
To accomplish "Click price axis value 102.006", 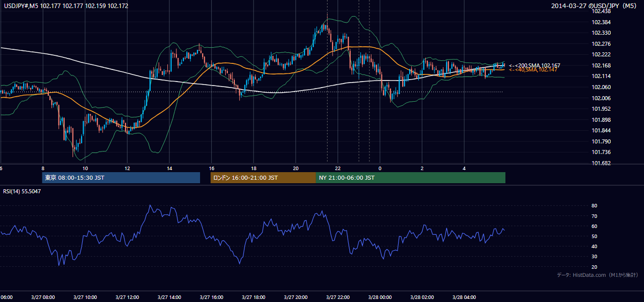I will point(601,98).
